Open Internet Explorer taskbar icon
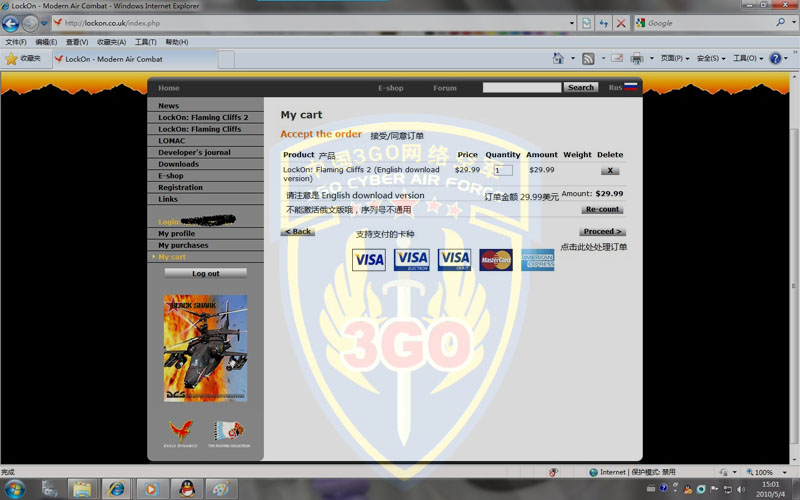This screenshot has height=500, width=800. pyautogui.click(x=116, y=489)
